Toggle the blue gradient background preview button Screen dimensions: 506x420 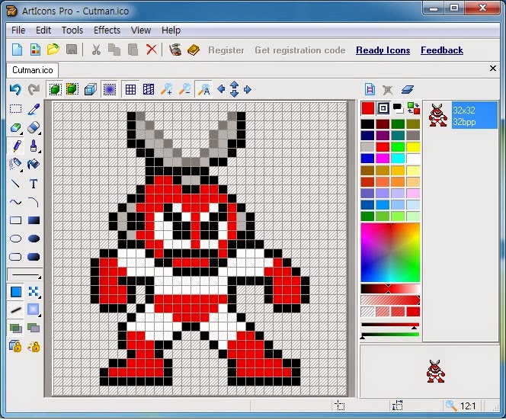[110, 89]
